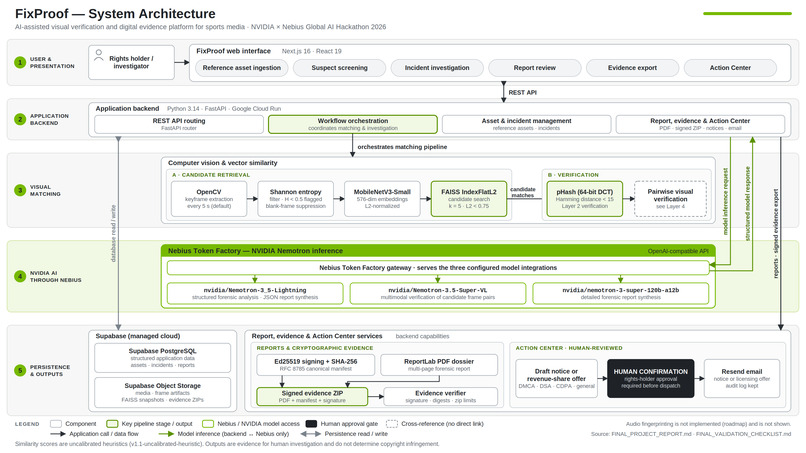
Task: Click the dashed Cross-reference legend swatch
Action: [x=392, y=424]
